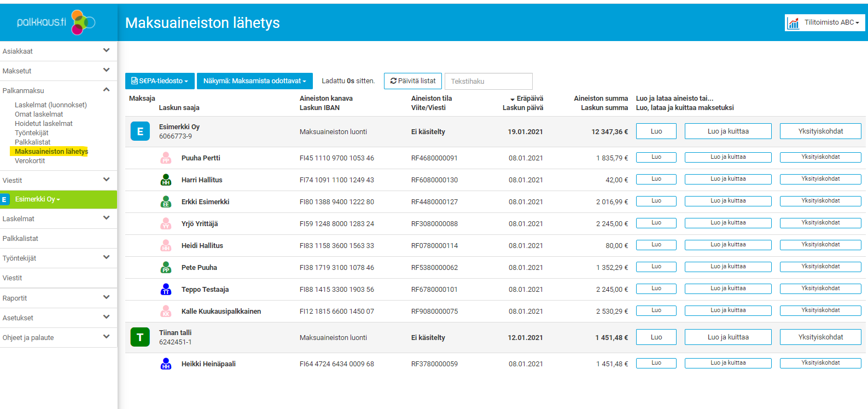
Task: Open the Näkymä: Maksamista odottavat dropdown
Action: click(x=254, y=81)
